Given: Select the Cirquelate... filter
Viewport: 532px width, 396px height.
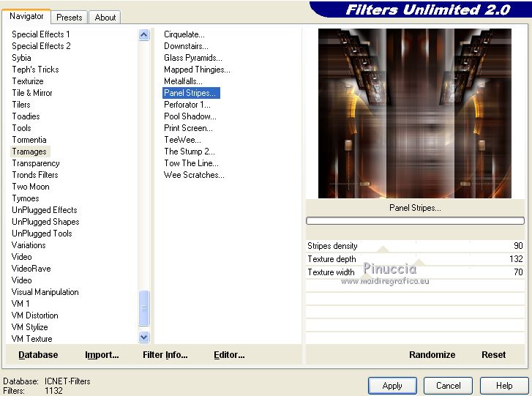Looking at the screenshot, I should [x=184, y=34].
